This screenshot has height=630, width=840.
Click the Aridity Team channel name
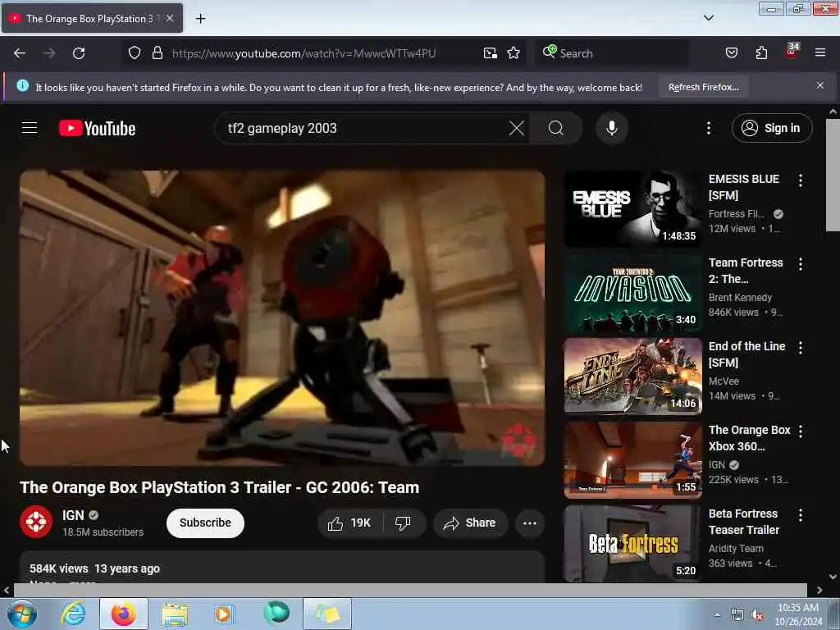point(736,548)
